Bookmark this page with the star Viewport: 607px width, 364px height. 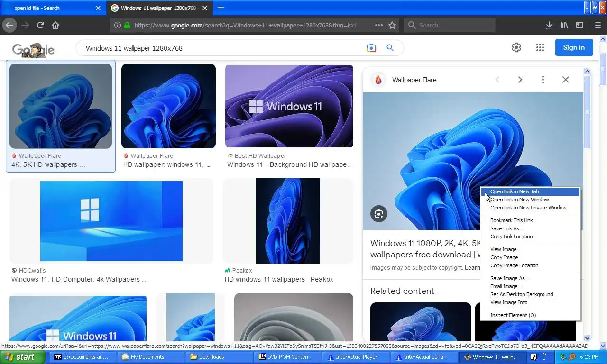(x=392, y=25)
